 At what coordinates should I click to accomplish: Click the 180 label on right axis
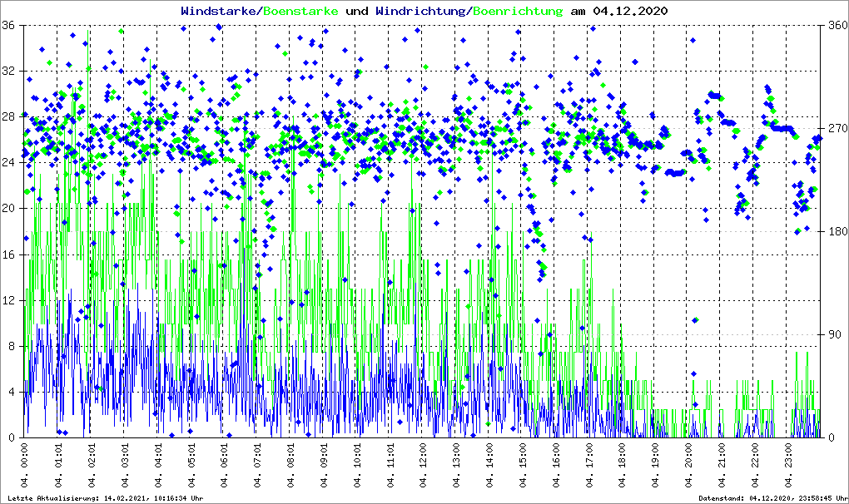[834, 231]
